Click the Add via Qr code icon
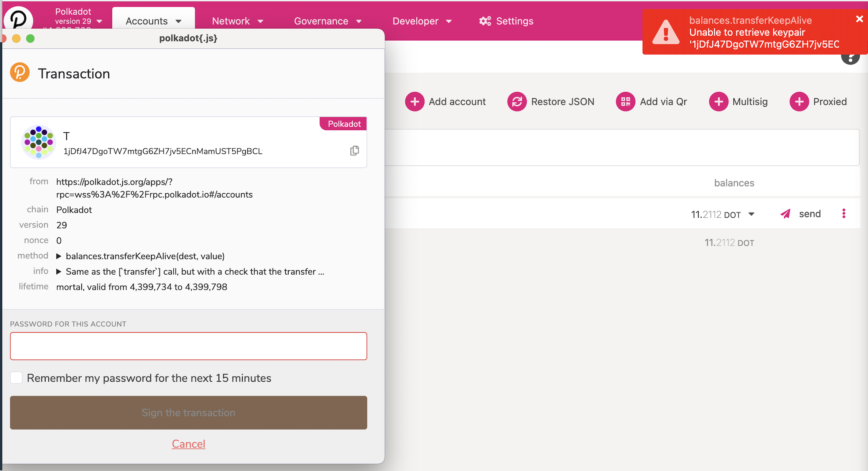868x471 pixels. pyautogui.click(x=625, y=102)
